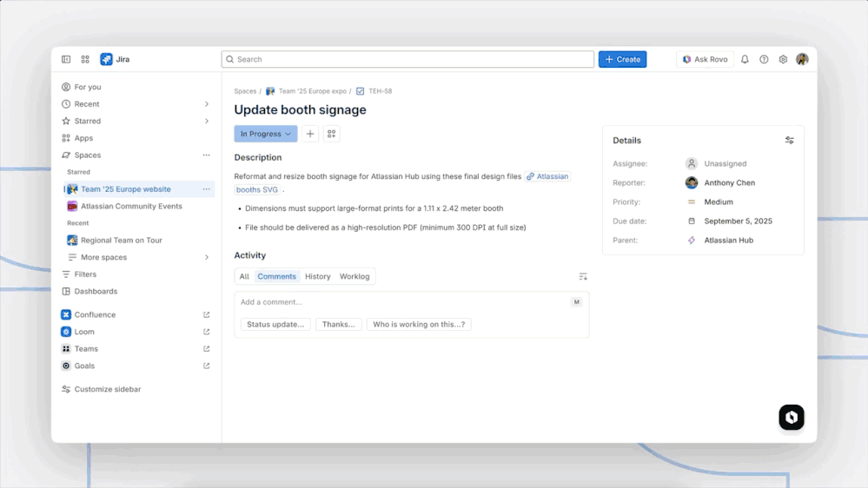Screen dimensions: 868x488
Task: Expand More spaces chevron
Action: (x=207, y=257)
